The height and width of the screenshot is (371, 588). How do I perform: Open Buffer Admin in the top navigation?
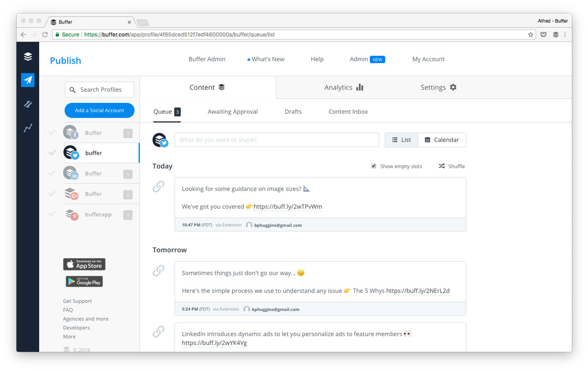[207, 59]
